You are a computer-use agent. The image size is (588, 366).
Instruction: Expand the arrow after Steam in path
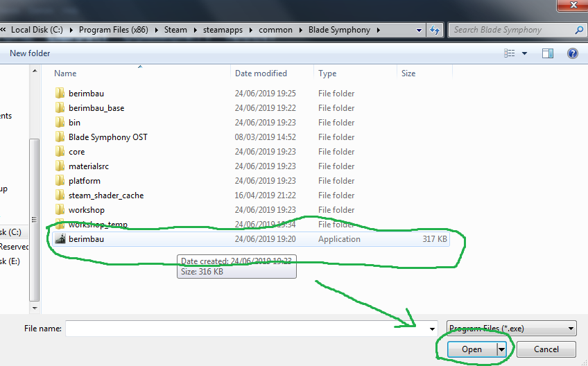pyautogui.click(x=195, y=30)
